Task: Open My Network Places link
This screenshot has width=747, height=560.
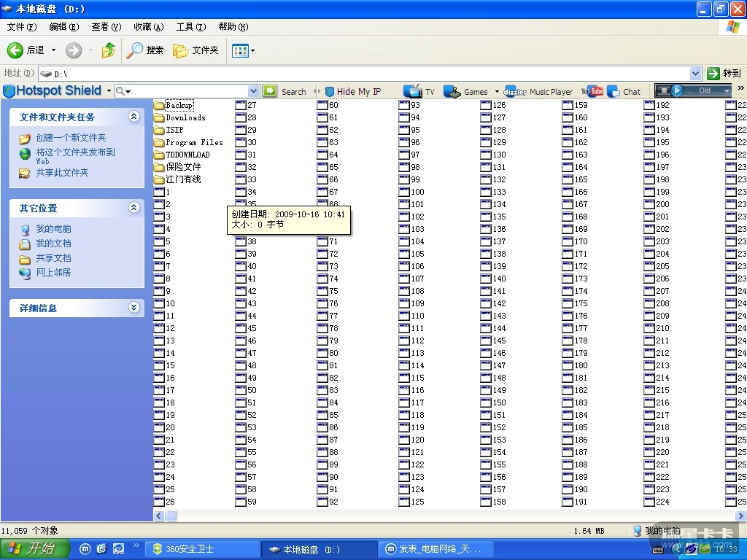Action: tap(53, 273)
